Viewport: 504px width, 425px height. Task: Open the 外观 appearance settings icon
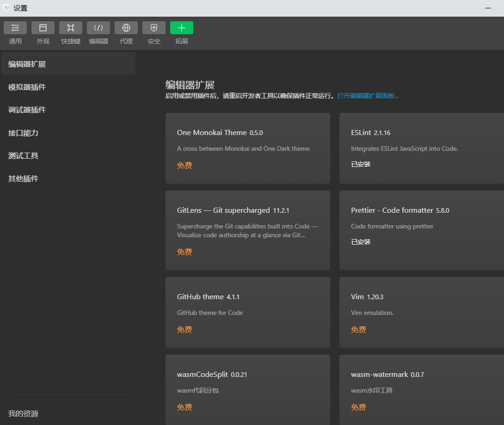click(x=43, y=28)
